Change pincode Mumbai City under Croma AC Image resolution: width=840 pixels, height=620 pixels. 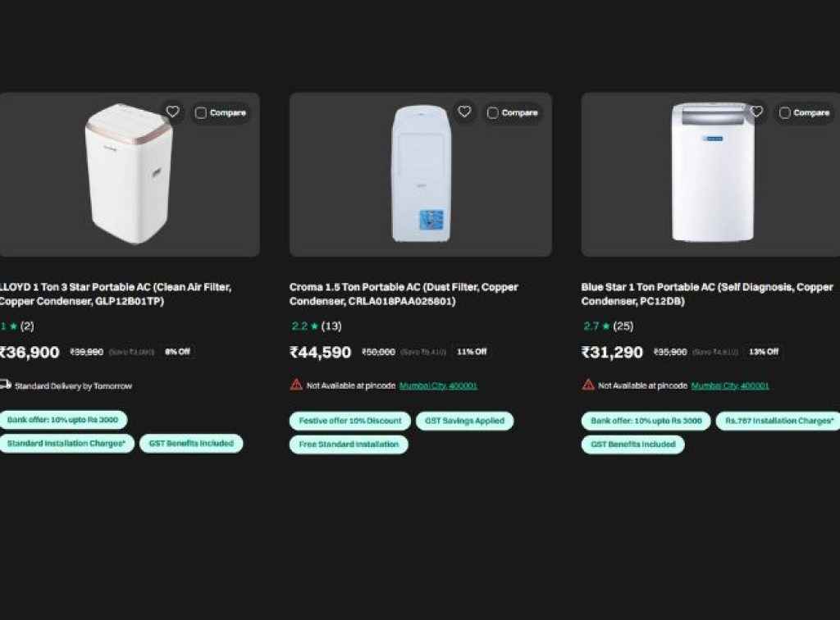[438, 385]
